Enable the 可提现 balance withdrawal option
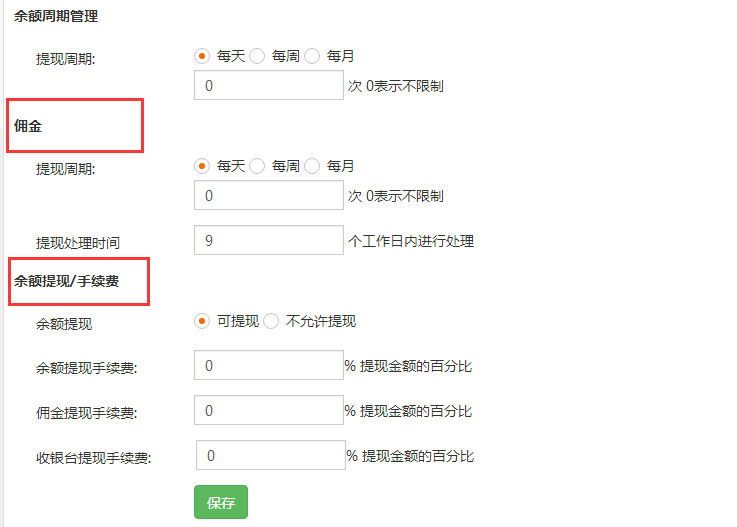This screenshot has width=737, height=527. (202, 321)
